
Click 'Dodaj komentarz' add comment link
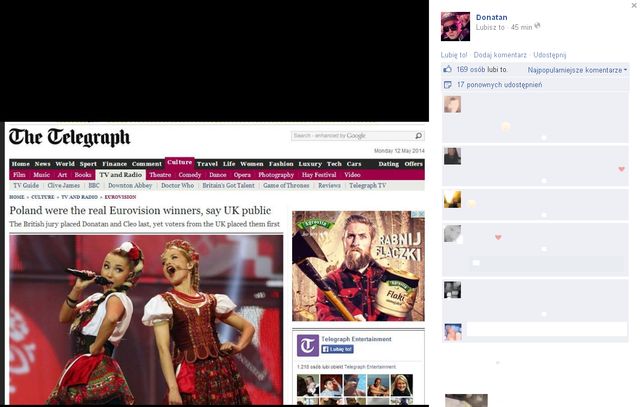[x=500, y=55]
